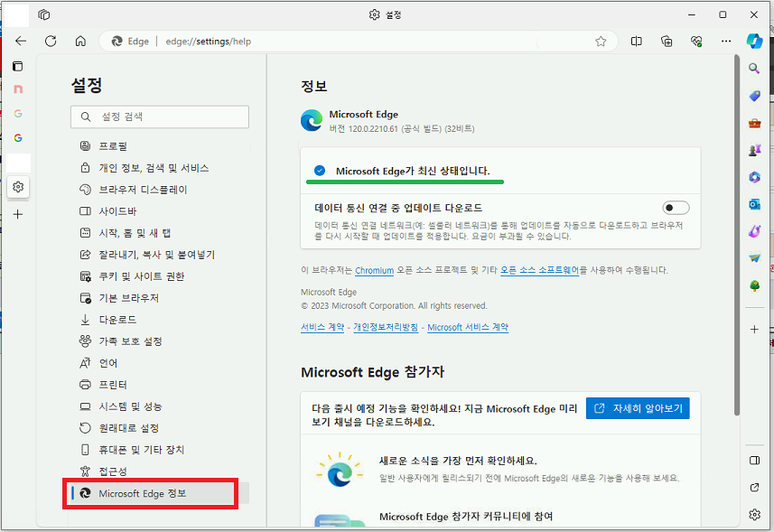Select the settings gear vertical tab

point(18,187)
